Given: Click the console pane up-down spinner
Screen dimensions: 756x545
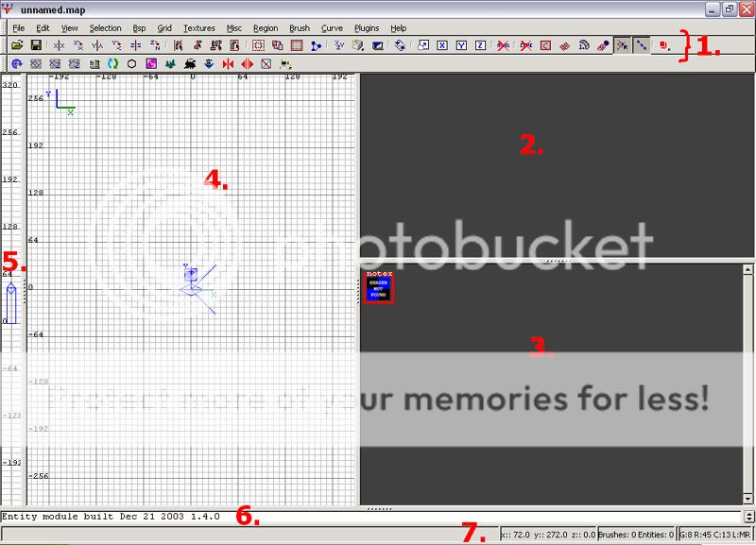Looking at the screenshot, I should click(x=749, y=516).
